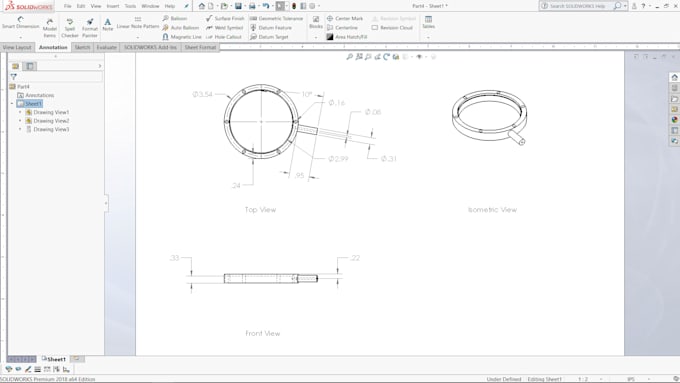Viewport: 680px width, 383px height.
Task: Select the Sheet1 tab at bottom
Action: (54, 359)
